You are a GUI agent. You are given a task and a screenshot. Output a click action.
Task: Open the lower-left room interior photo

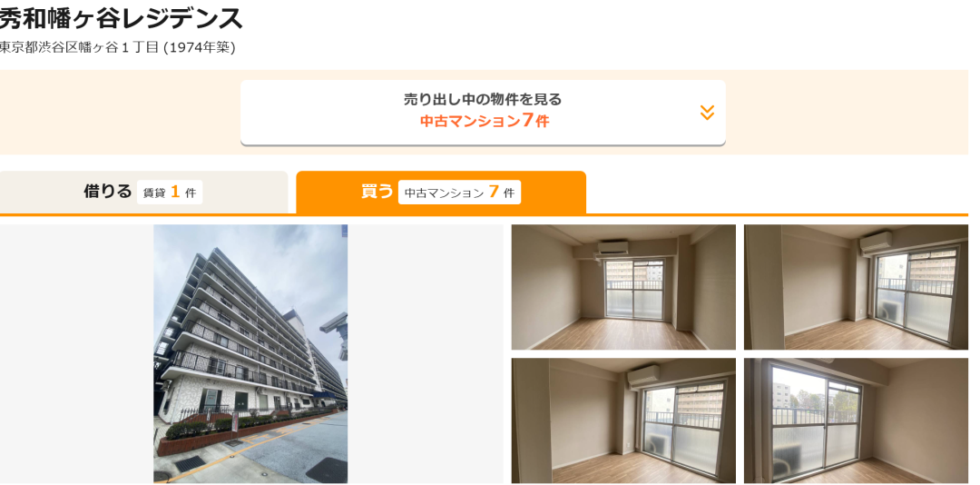point(623,421)
